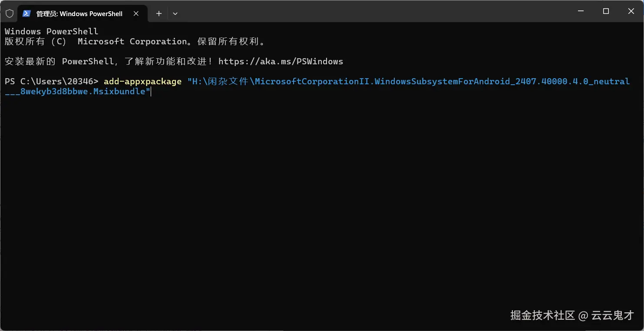Maximize the terminal window

(606, 11)
